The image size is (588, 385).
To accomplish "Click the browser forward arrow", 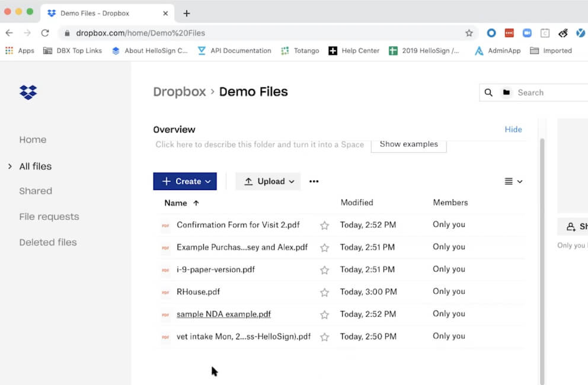I will pos(27,33).
